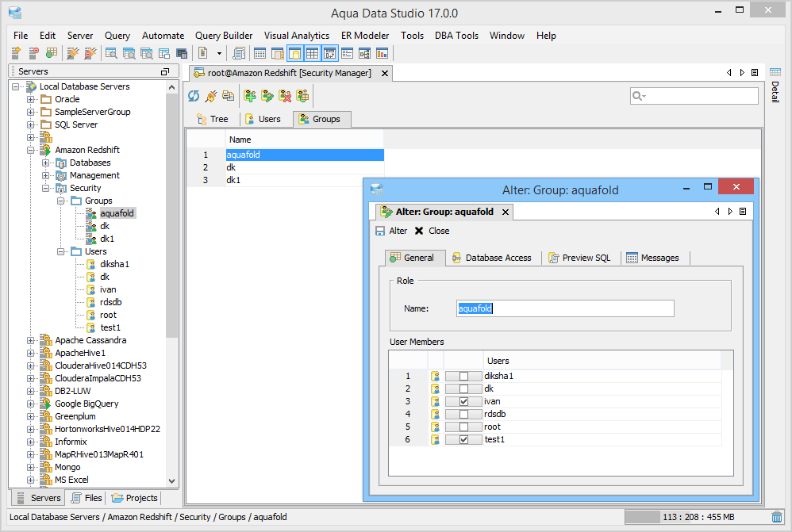Screen dimensions: 792x532
Task: Restore the Servers panel via its window icon
Action: [164, 71]
